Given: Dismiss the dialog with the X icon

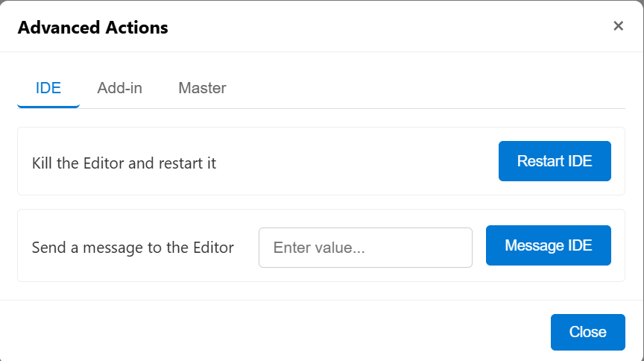Looking at the screenshot, I should (x=618, y=26).
